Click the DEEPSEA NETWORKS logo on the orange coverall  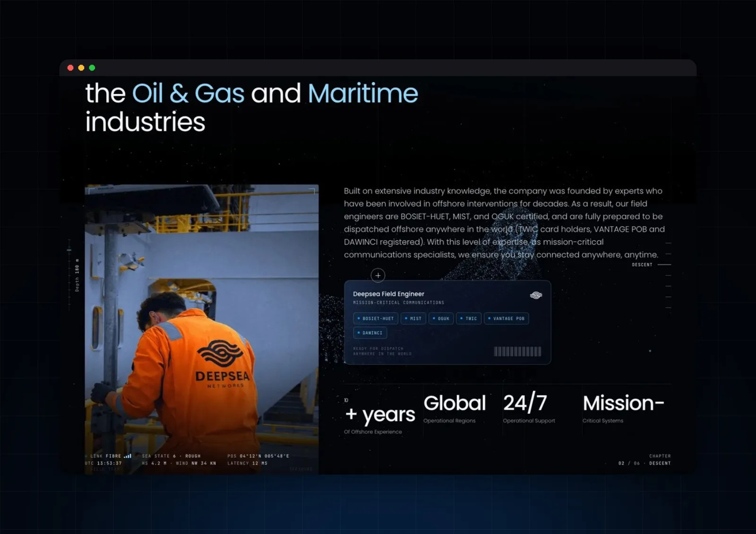tap(223, 364)
